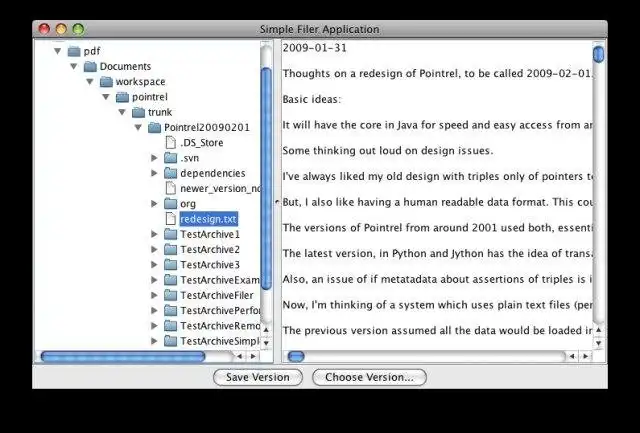
Task: Click the .svn folder icon
Action: [x=171, y=158]
